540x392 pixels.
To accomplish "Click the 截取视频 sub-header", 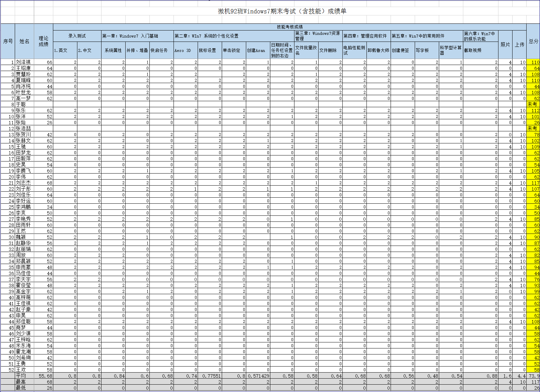I will coord(481,50).
